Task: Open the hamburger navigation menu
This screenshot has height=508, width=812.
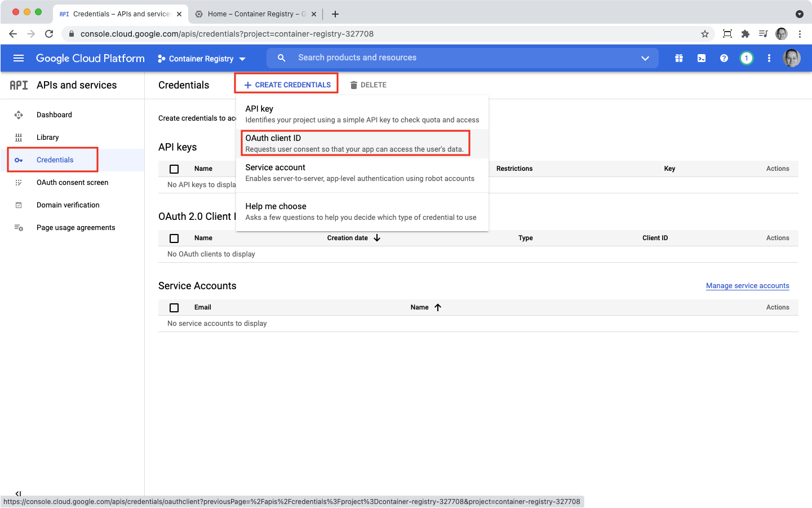Action: click(19, 58)
